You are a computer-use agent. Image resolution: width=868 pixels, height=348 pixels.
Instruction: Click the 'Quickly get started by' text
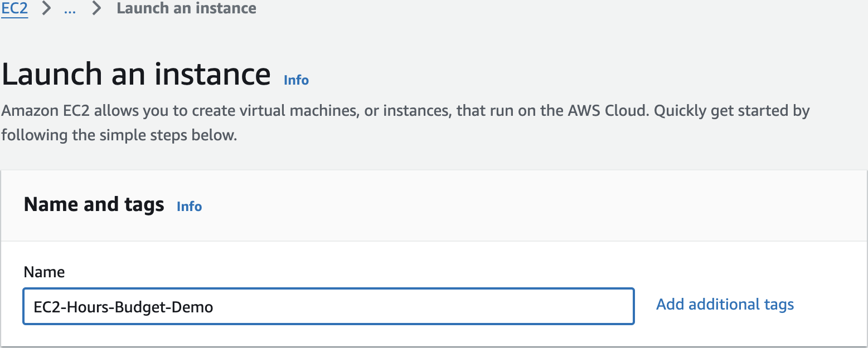pos(731,111)
